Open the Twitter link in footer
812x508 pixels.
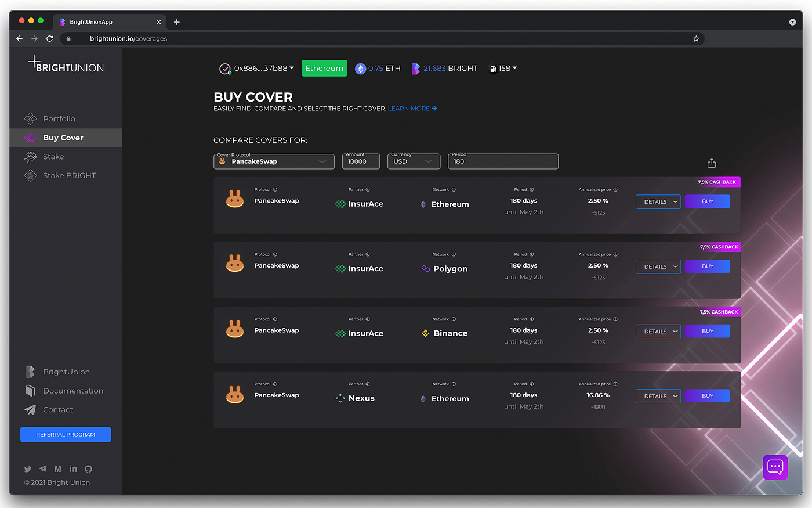point(28,469)
